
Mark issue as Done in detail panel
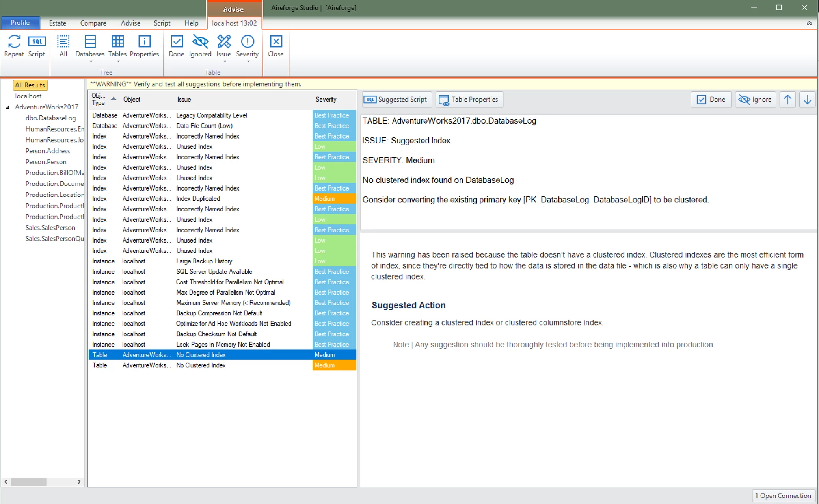pos(711,100)
